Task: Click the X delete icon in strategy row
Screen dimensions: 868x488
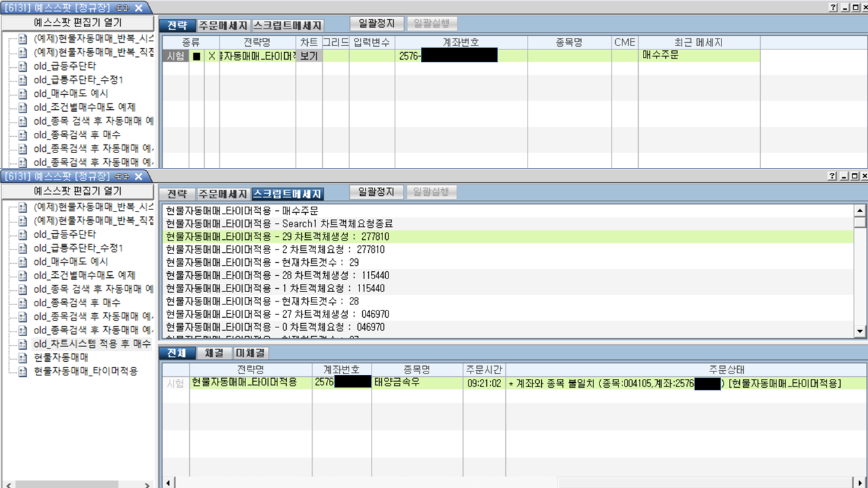Action: [212, 56]
